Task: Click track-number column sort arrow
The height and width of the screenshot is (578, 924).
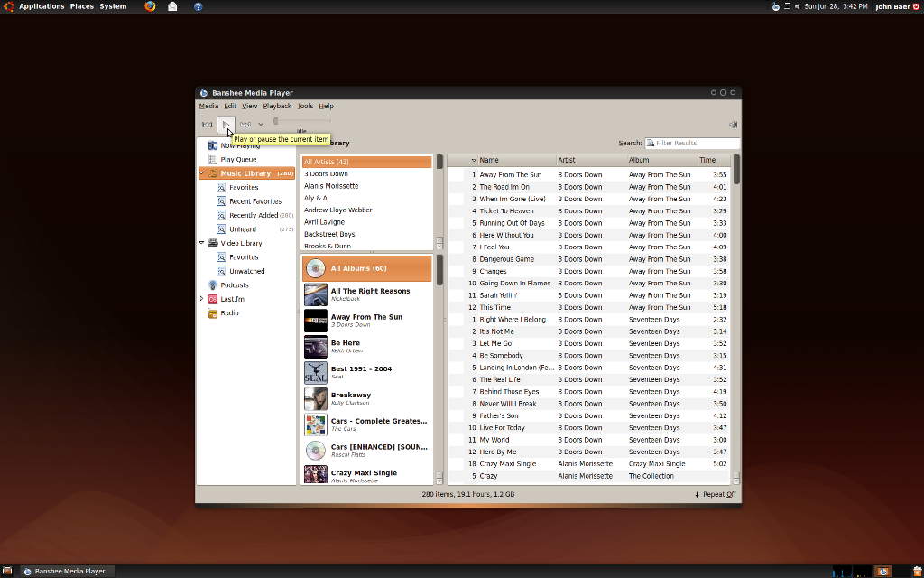Action: [x=474, y=161]
